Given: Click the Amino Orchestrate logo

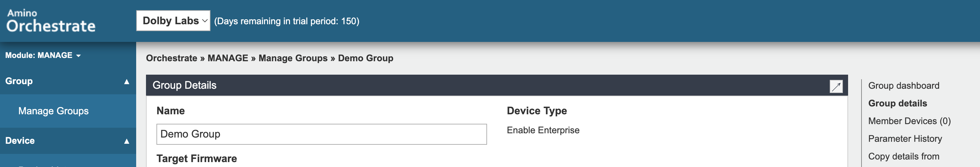Looking at the screenshot, I should [51, 21].
